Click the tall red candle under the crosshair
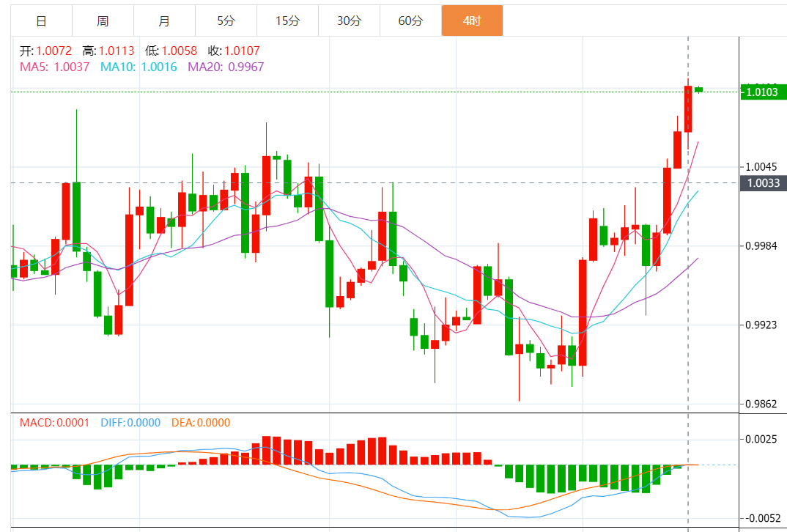Screen dimensions: 787x532 (688, 109)
